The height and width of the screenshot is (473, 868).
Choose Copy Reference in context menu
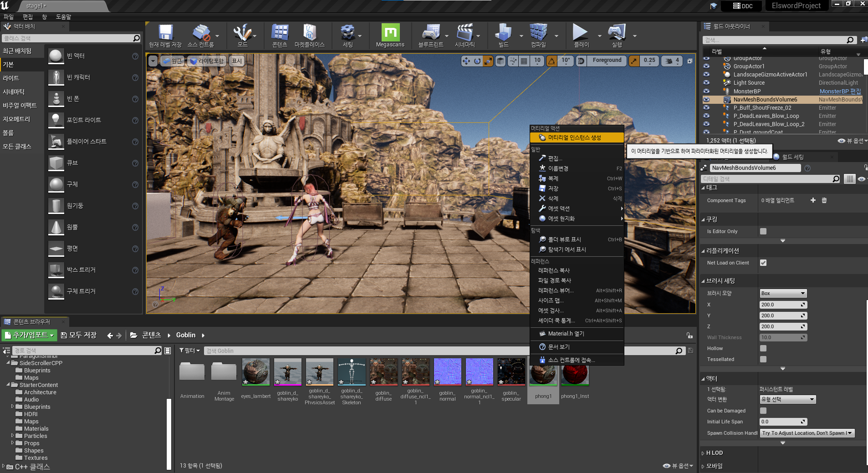[x=577, y=270]
